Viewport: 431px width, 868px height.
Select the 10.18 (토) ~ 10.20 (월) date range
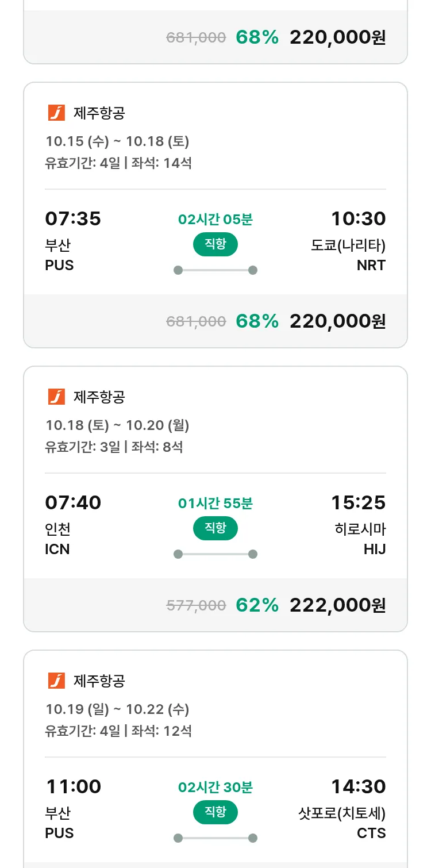point(117,425)
